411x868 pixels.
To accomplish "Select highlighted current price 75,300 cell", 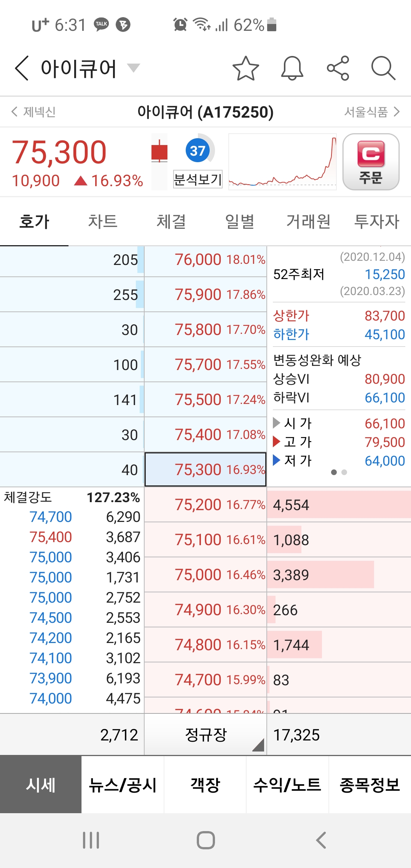I will coord(205,469).
